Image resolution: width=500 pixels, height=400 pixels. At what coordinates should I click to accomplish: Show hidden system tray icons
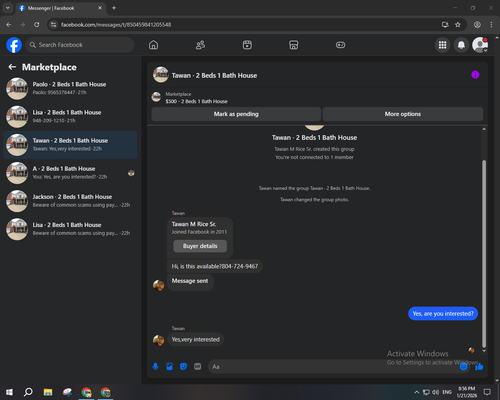tap(416, 392)
